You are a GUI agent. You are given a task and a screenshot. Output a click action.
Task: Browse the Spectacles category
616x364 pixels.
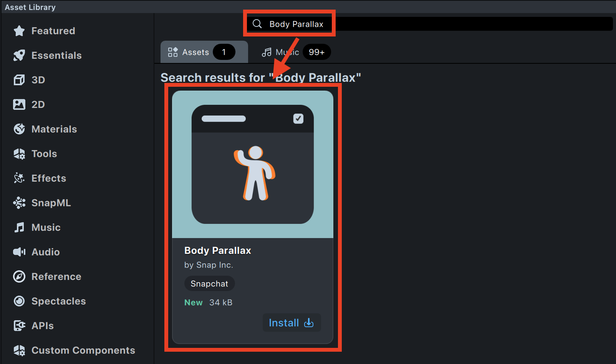[50, 301]
